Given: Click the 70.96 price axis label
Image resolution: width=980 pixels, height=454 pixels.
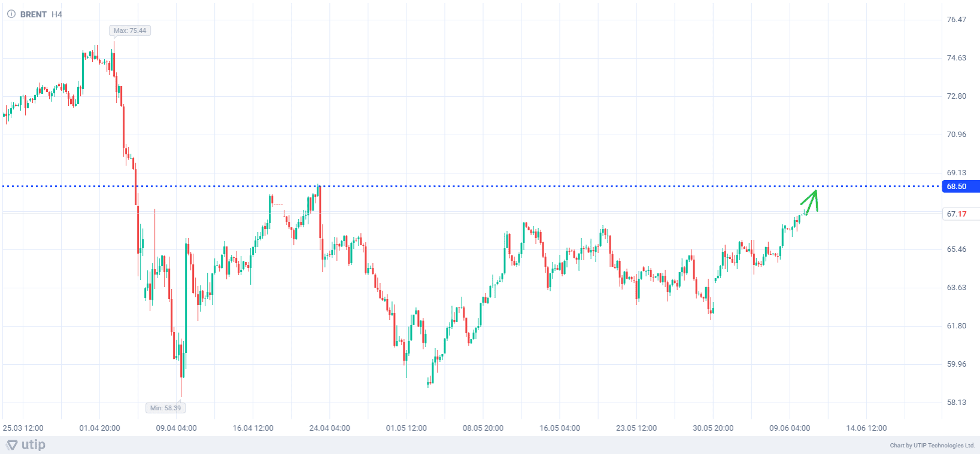Looking at the screenshot, I should 956,135.
